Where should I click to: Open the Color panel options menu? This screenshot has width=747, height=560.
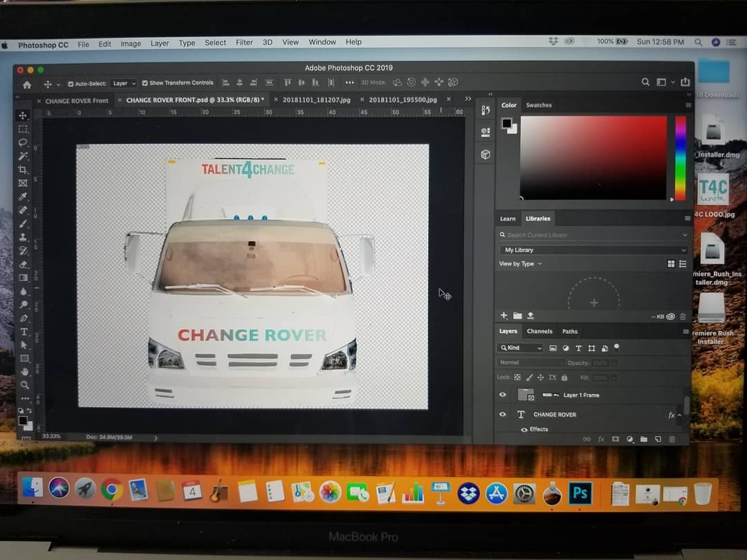click(688, 105)
